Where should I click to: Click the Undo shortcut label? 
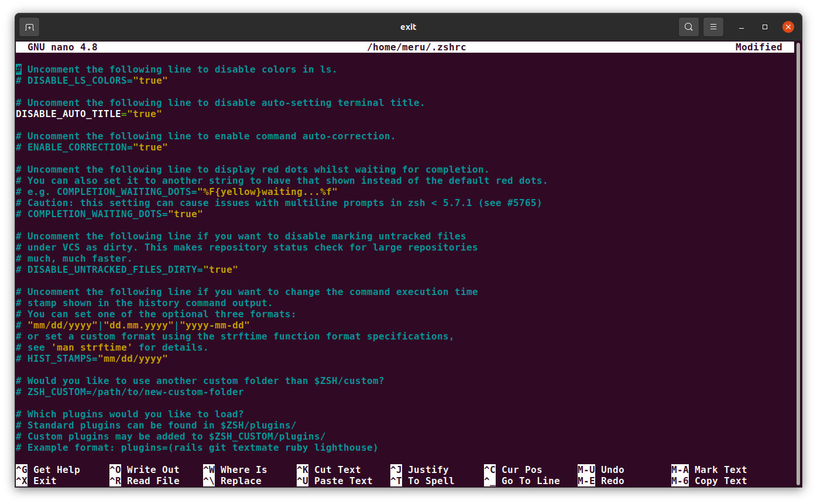click(612, 469)
